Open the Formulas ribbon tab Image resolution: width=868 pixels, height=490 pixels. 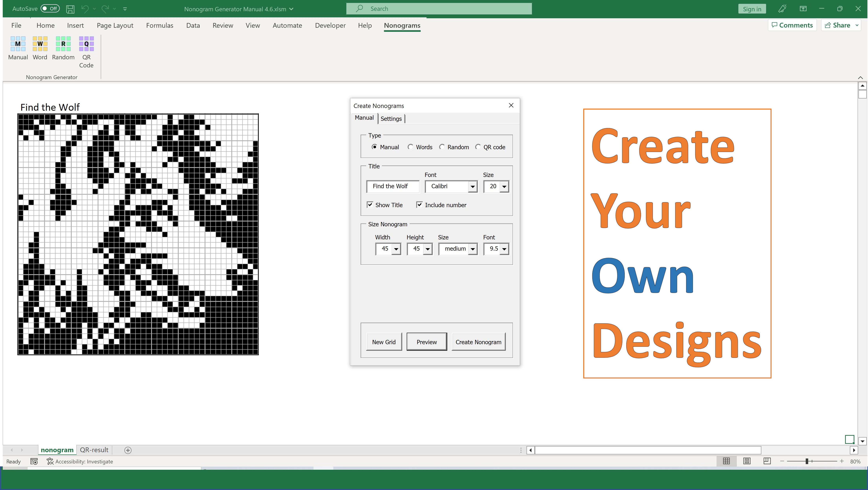(x=159, y=25)
